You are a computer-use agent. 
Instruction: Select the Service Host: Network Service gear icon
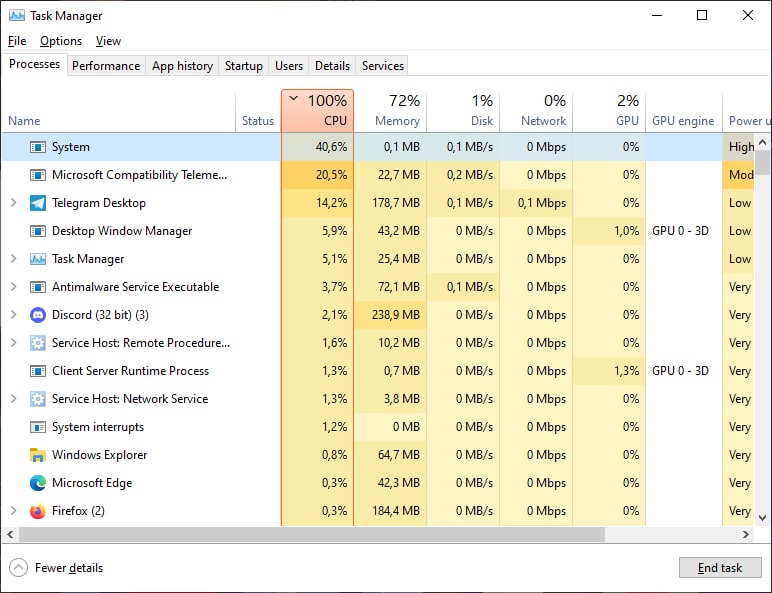tap(38, 399)
